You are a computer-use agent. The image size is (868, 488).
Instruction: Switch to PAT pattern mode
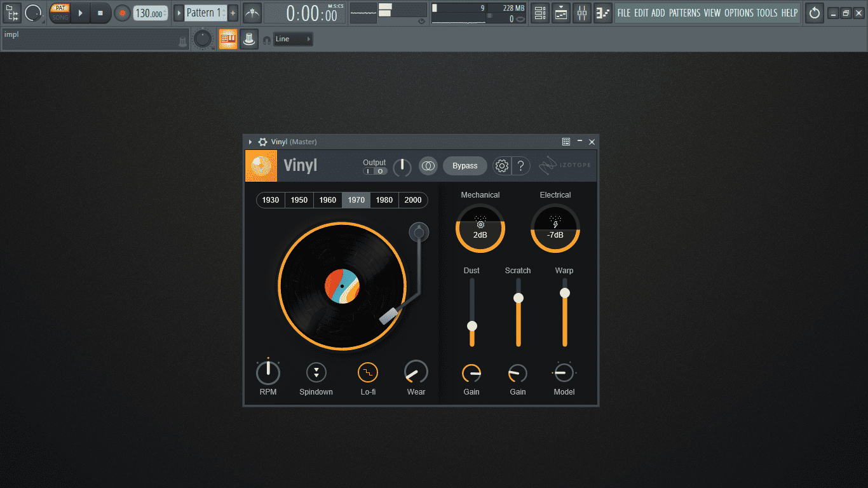60,8
